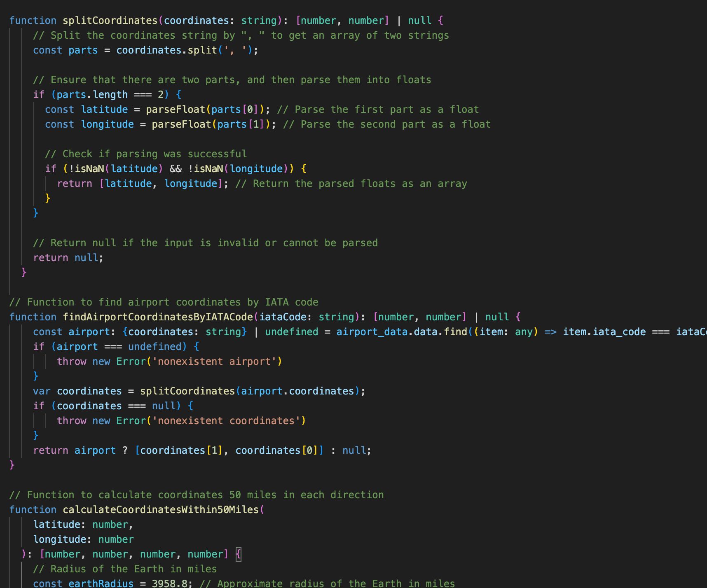The height and width of the screenshot is (588, 707).
Task: Click the 'earthRadius' constant name
Action: point(101,583)
